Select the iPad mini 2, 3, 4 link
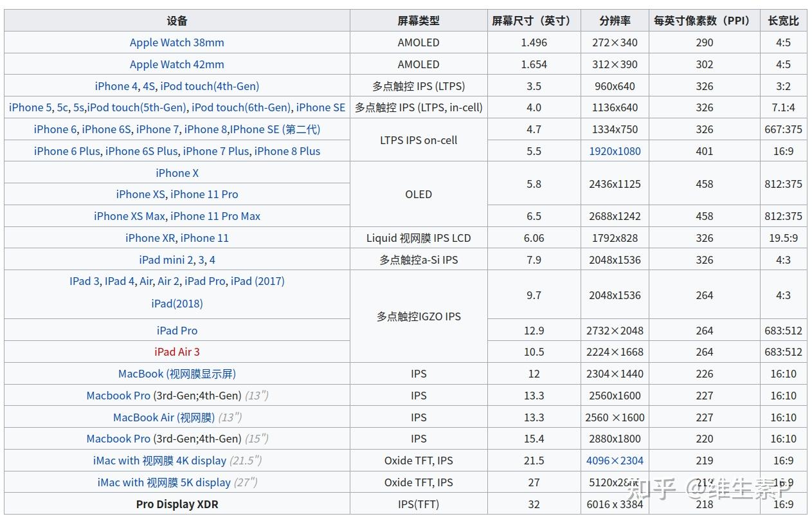This screenshot has height=521, width=812. click(x=177, y=259)
